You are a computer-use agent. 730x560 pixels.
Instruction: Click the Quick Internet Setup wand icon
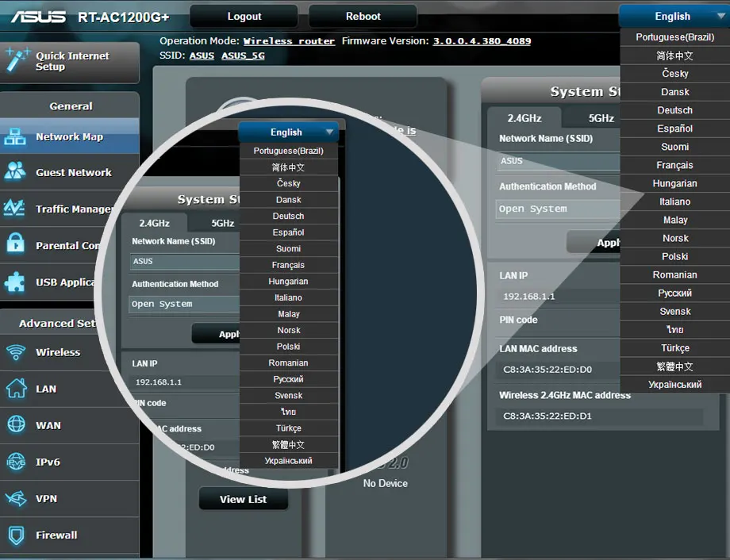click(17, 60)
